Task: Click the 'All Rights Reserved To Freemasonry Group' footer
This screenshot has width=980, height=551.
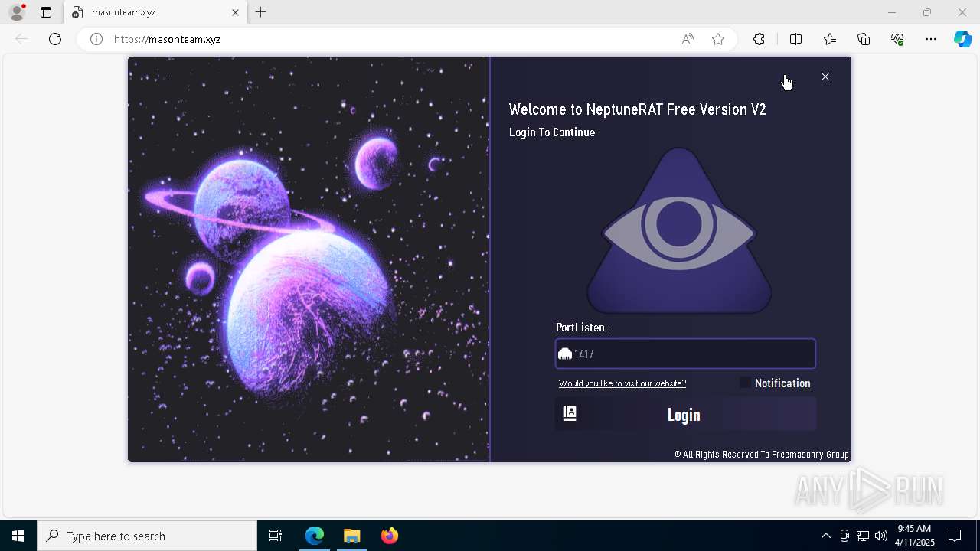Action: point(762,454)
